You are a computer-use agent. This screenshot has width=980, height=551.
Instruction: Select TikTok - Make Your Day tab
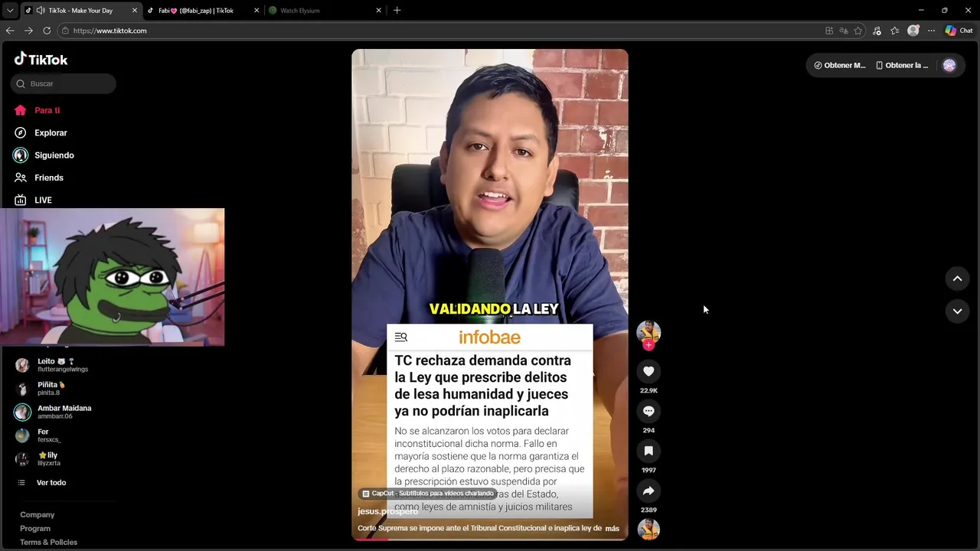pos(80,11)
